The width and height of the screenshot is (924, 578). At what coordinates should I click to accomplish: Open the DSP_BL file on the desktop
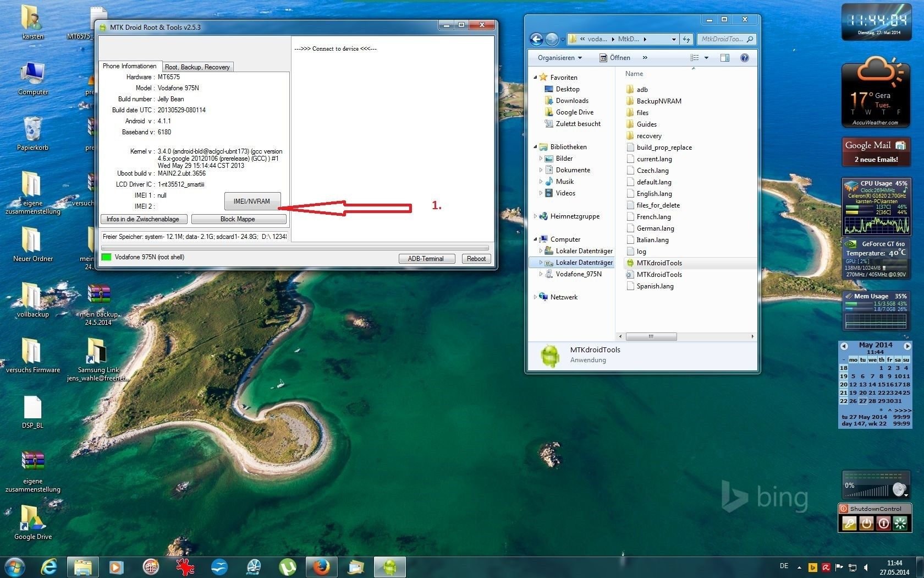coord(32,412)
